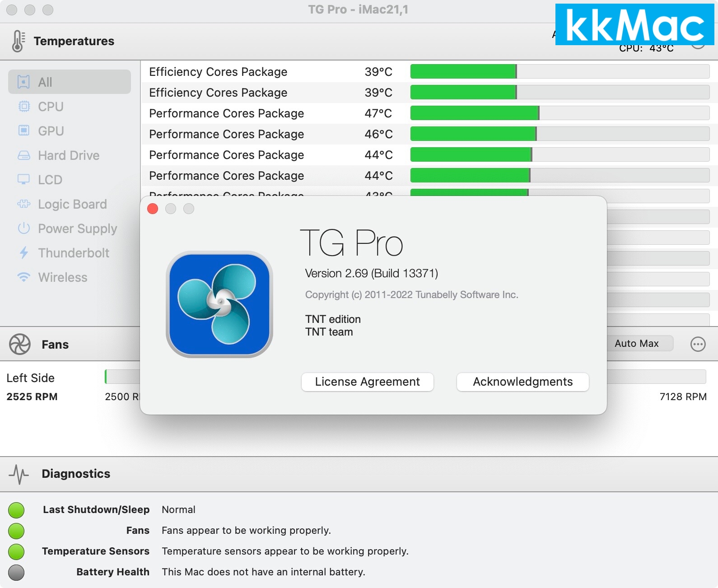Select the 46°C Performance Cores Package row
The width and height of the screenshot is (718, 588).
click(x=429, y=134)
